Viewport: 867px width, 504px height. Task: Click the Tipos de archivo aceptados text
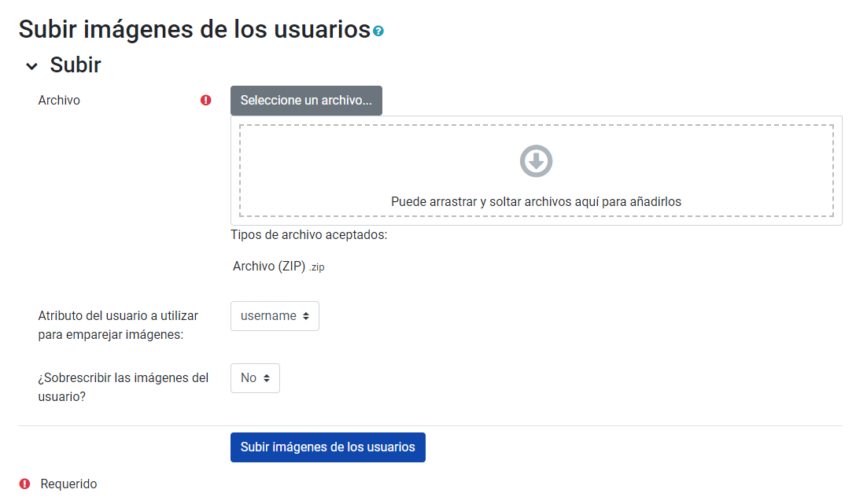click(309, 234)
